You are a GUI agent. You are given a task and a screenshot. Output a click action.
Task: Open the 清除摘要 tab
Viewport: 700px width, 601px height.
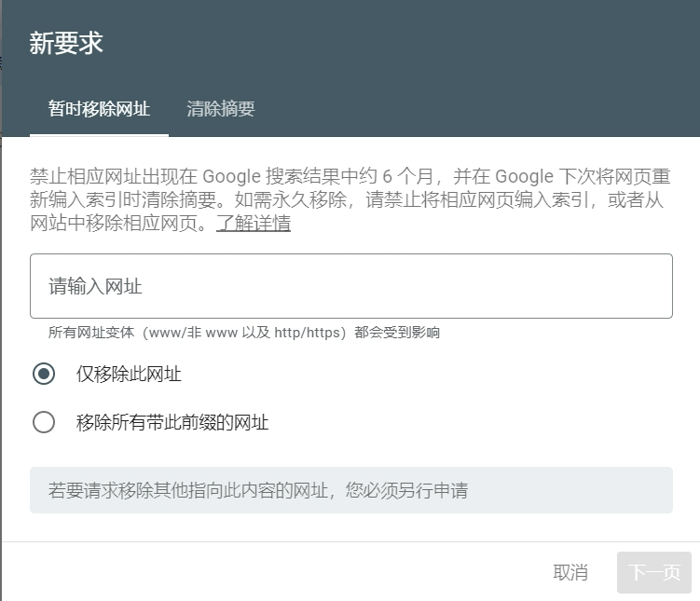click(221, 109)
